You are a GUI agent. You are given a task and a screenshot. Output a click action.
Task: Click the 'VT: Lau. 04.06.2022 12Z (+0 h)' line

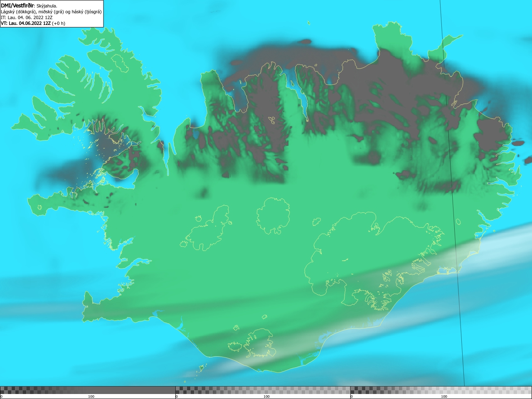click(x=33, y=23)
